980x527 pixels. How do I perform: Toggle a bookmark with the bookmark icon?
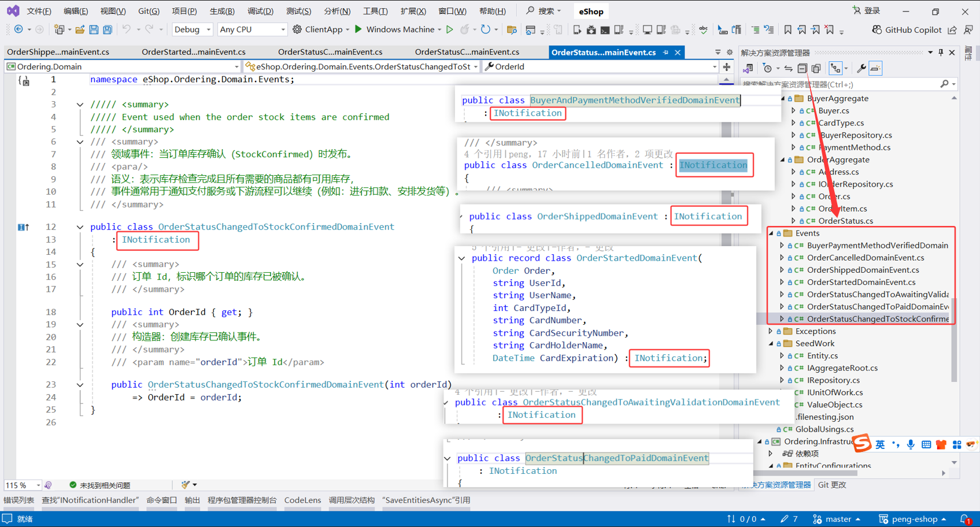787,29
